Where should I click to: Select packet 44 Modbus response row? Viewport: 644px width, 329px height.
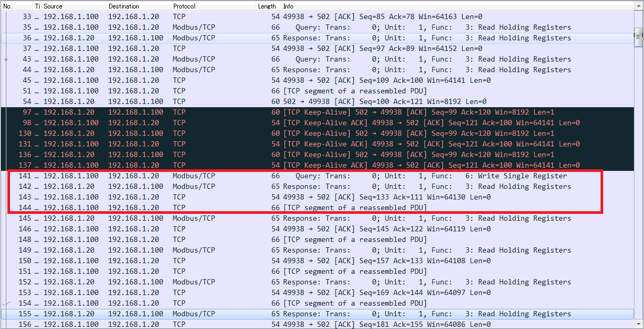(317, 70)
